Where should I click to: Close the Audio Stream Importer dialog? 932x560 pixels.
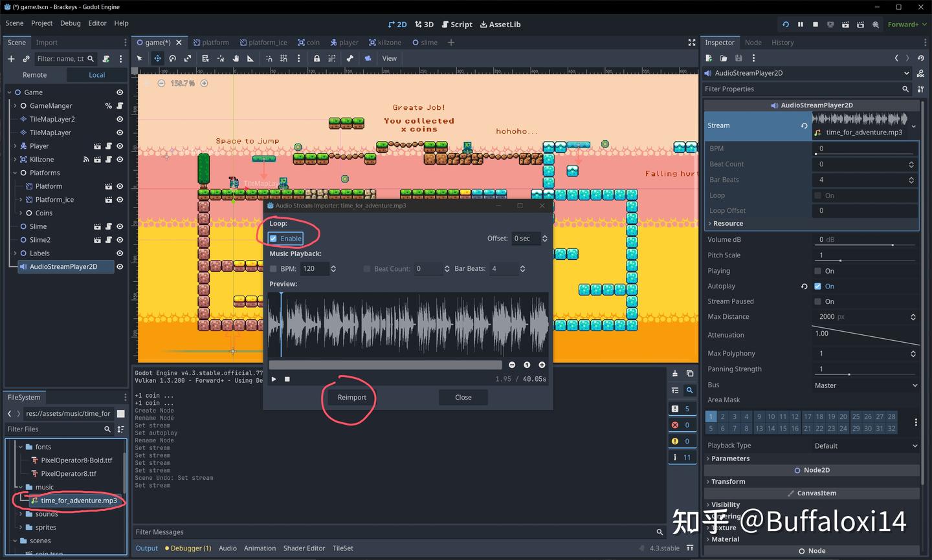pos(463,397)
